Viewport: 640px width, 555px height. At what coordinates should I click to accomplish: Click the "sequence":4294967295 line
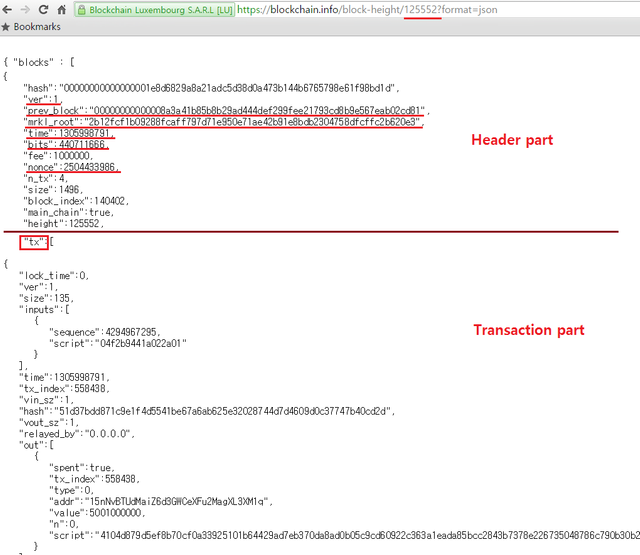[x=104, y=332]
